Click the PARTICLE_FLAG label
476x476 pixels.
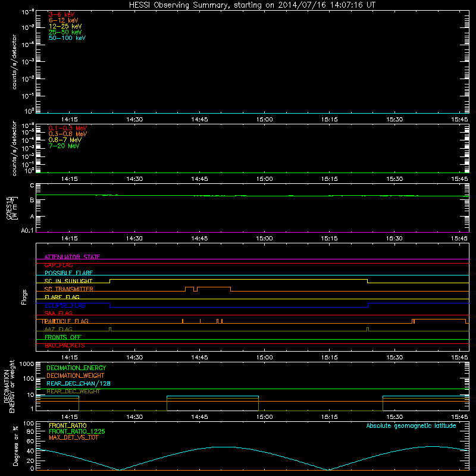click(67, 321)
